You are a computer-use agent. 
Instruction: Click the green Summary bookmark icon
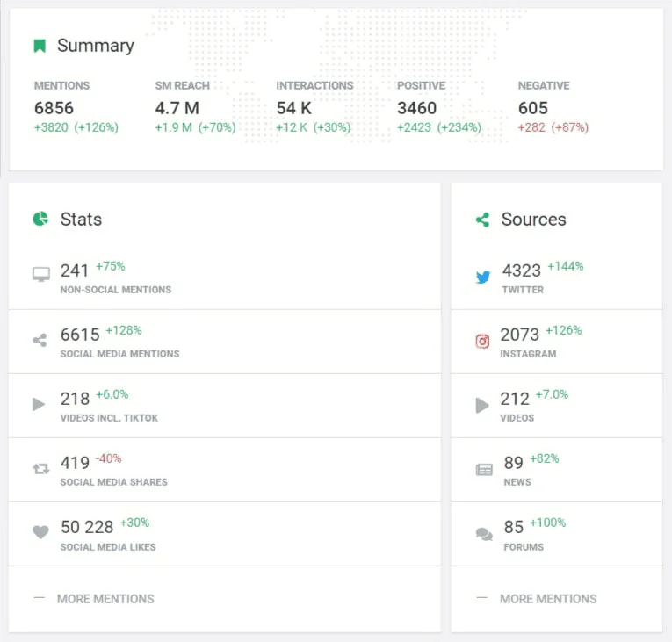pyautogui.click(x=40, y=46)
